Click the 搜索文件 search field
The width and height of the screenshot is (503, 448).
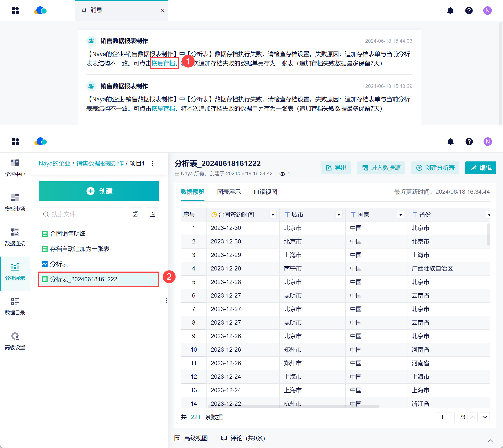82,214
